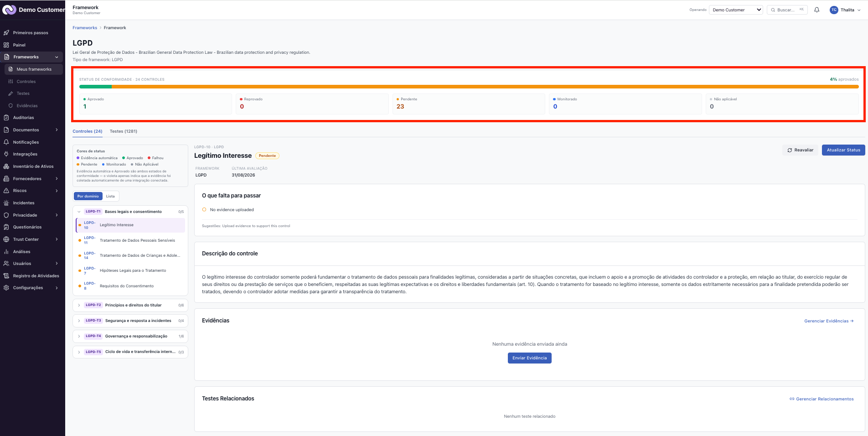Open Meus frameworks in the sidebar

34,69
